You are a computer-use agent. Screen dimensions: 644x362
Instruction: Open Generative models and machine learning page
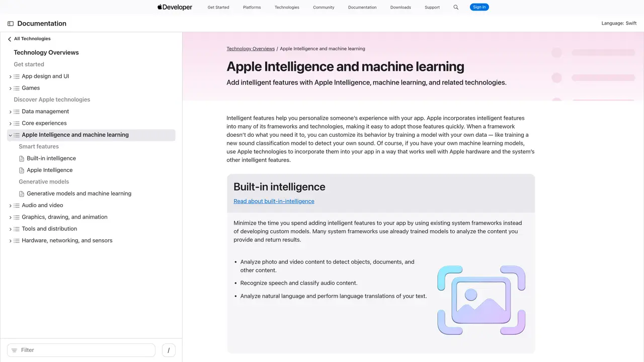79,194
